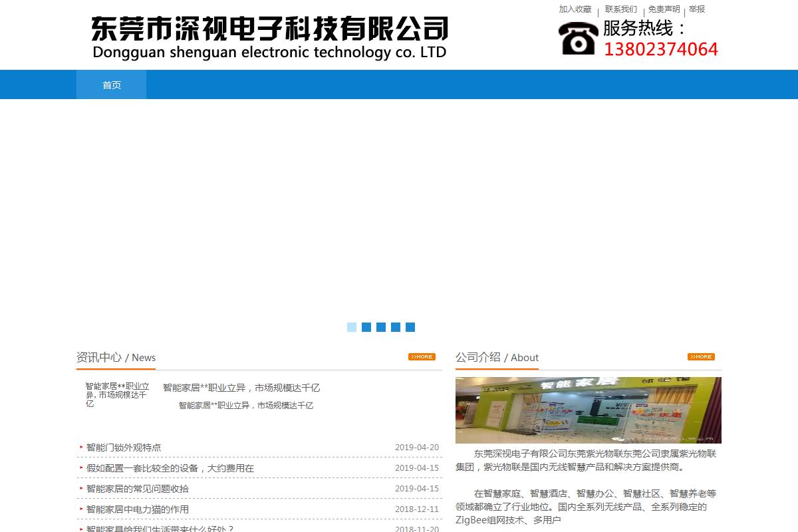Click the 资讯中心 / News section heading
Viewport: 798px width, 532px height.
(x=116, y=357)
